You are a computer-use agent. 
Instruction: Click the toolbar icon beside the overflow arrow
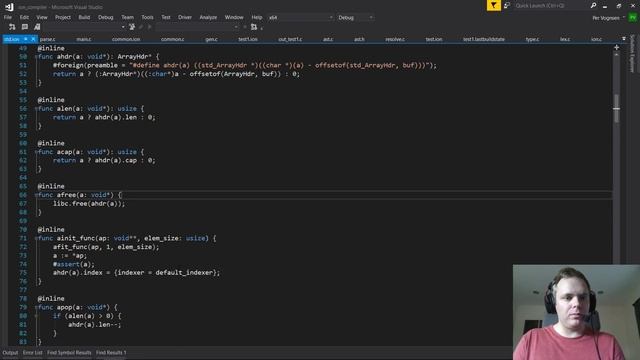coord(254,27)
